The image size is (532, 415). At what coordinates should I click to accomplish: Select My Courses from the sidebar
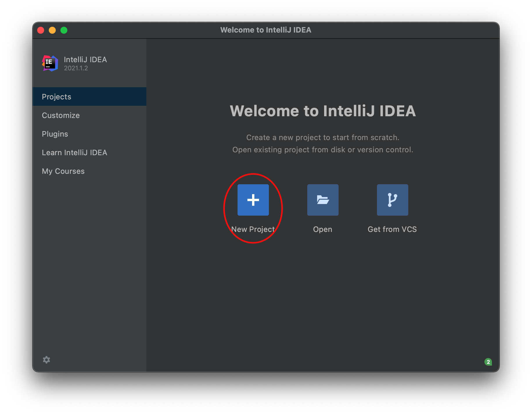click(63, 171)
